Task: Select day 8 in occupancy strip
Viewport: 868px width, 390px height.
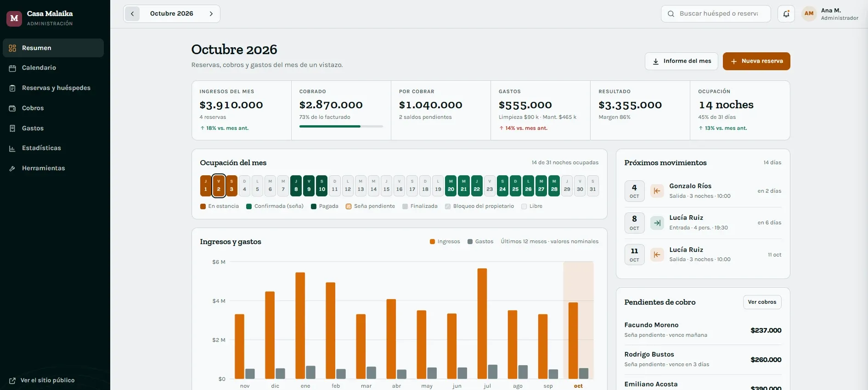Action: pos(296,186)
